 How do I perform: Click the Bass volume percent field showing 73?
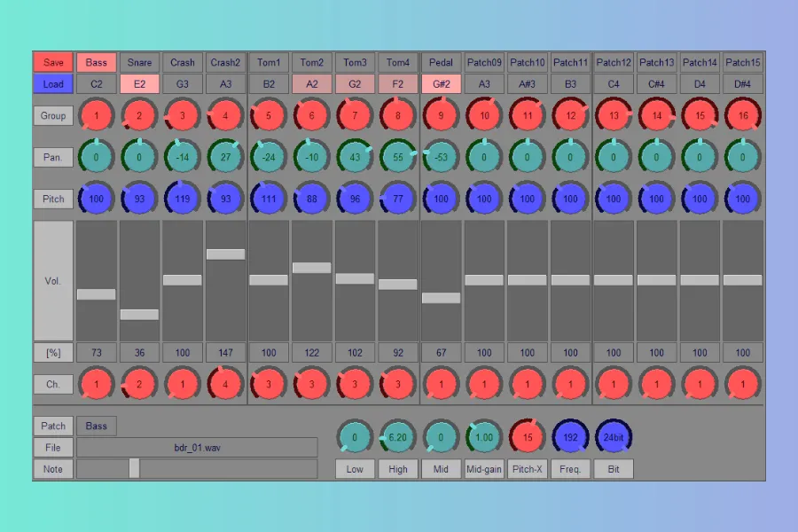97,353
